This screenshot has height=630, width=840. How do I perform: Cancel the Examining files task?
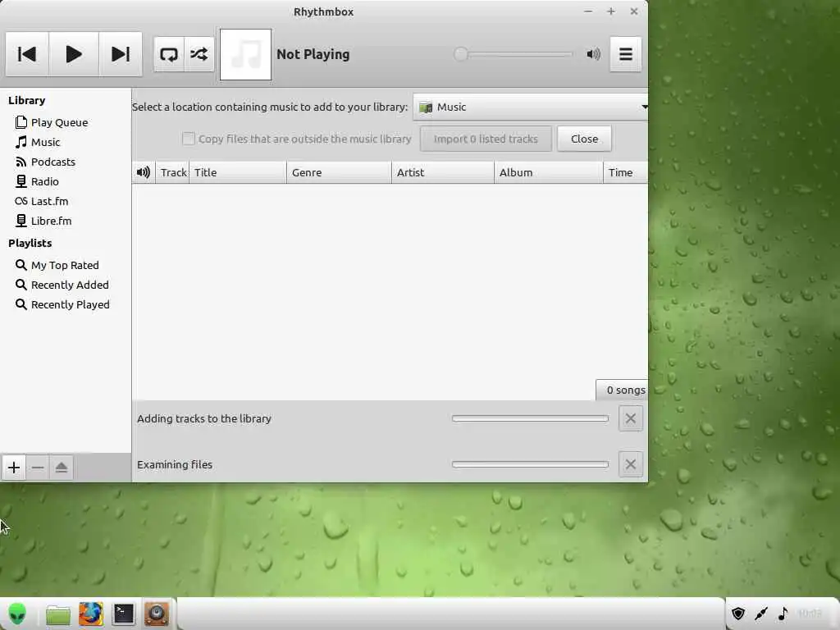pyautogui.click(x=631, y=464)
